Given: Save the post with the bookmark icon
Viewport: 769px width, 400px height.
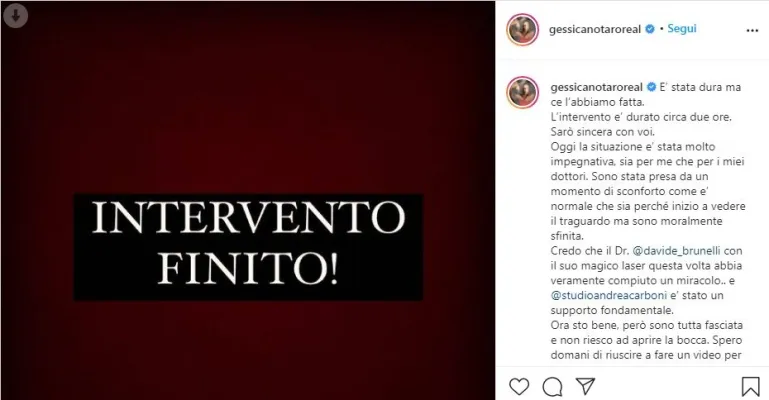Looking at the screenshot, I should click(x=750, y=387).
